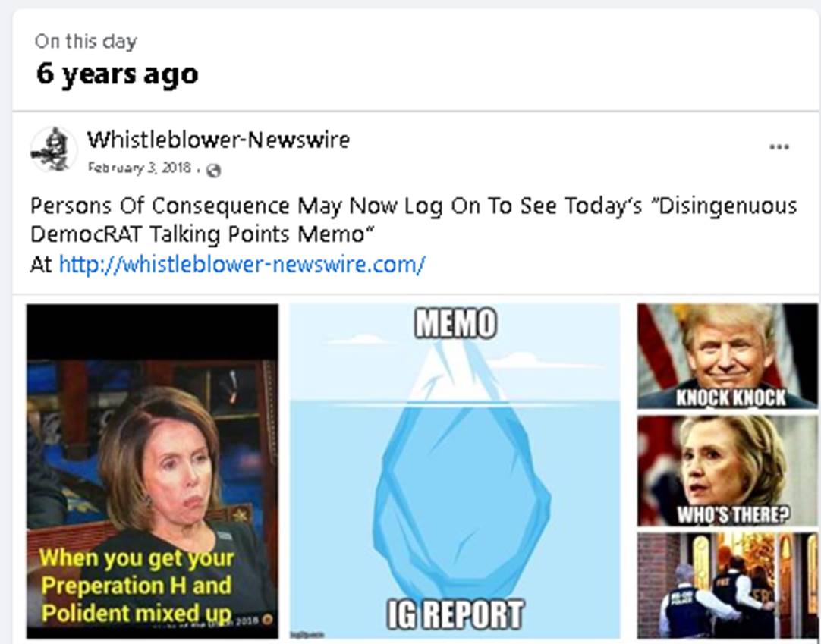Open the Whistleblower-Newswire page name
821x644 pixels.
(x=219, y=140)
